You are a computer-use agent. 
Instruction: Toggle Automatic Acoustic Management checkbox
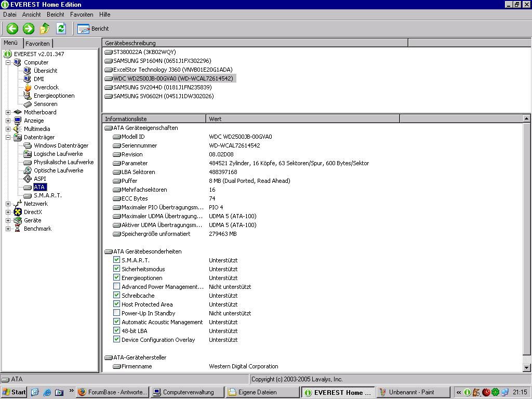click(116, 322)
